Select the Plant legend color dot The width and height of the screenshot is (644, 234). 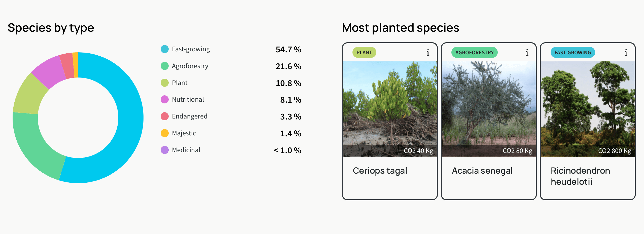165,83
